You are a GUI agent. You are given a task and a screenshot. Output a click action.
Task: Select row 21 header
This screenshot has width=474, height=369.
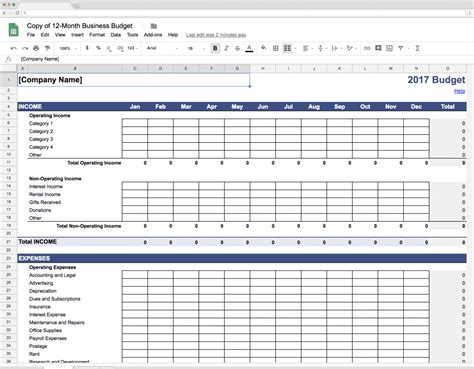[x=9, y=242]
